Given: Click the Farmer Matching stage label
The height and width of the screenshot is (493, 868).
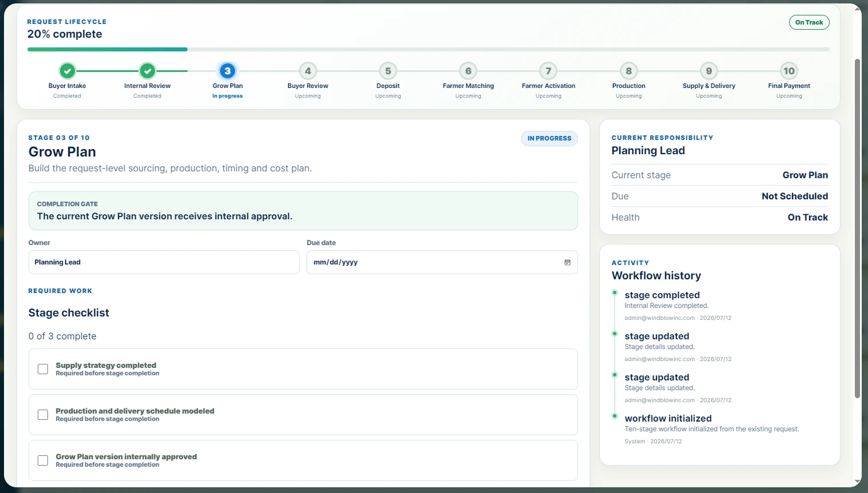Looking at the screenshot, I should point(468,86).
